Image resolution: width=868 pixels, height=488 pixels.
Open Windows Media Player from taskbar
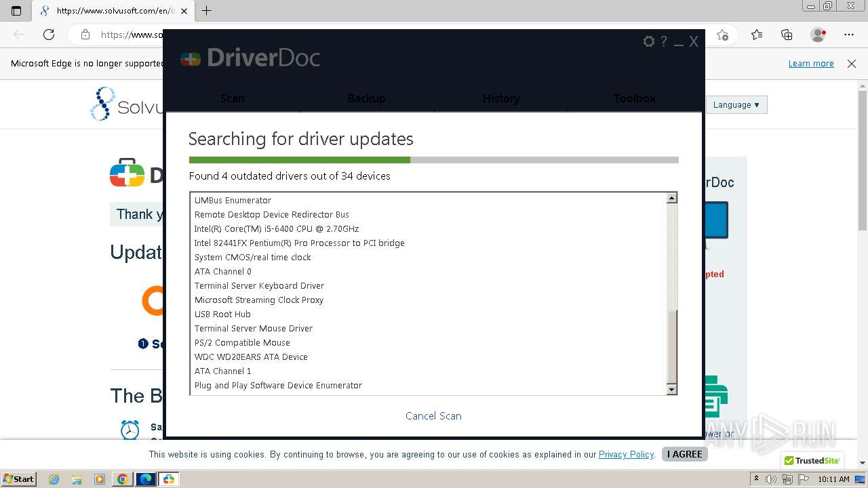point(100,479)
